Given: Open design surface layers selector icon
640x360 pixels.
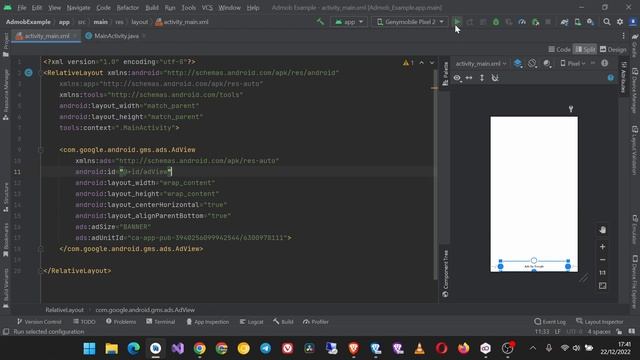Looking at the screenshot, I should (x=518, y=64).
